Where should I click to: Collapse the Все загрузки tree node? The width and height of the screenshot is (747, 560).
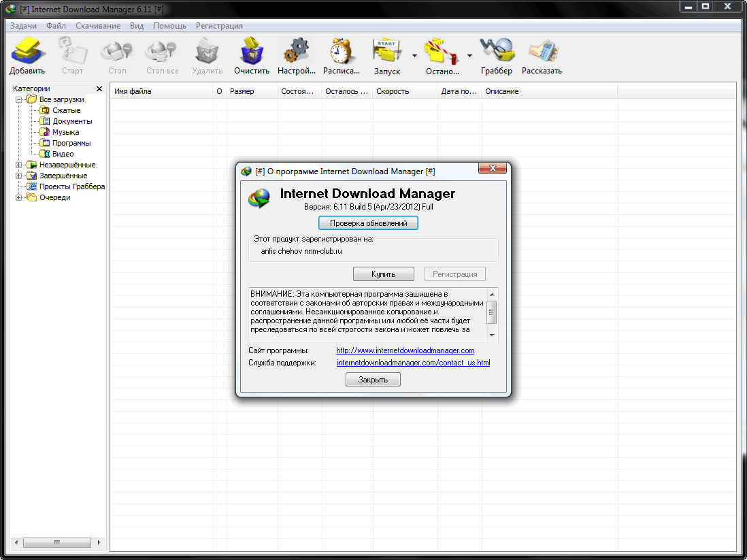18,99
